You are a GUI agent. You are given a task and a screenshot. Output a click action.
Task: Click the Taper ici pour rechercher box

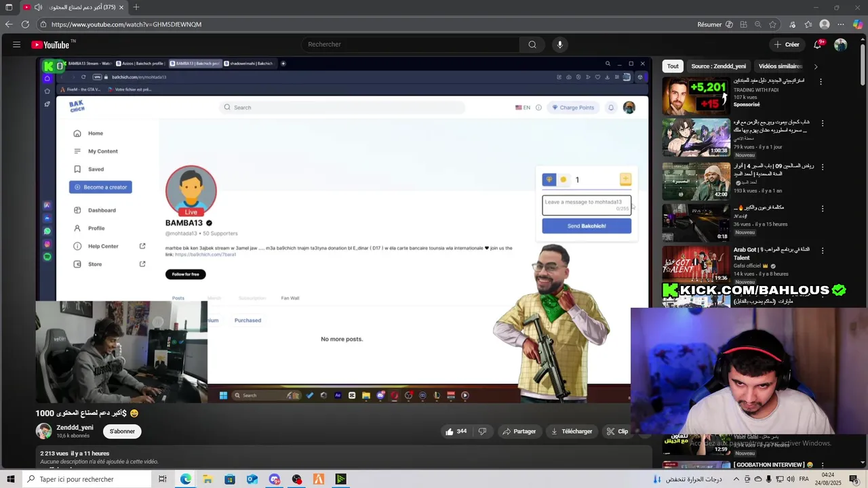[86, 479]
